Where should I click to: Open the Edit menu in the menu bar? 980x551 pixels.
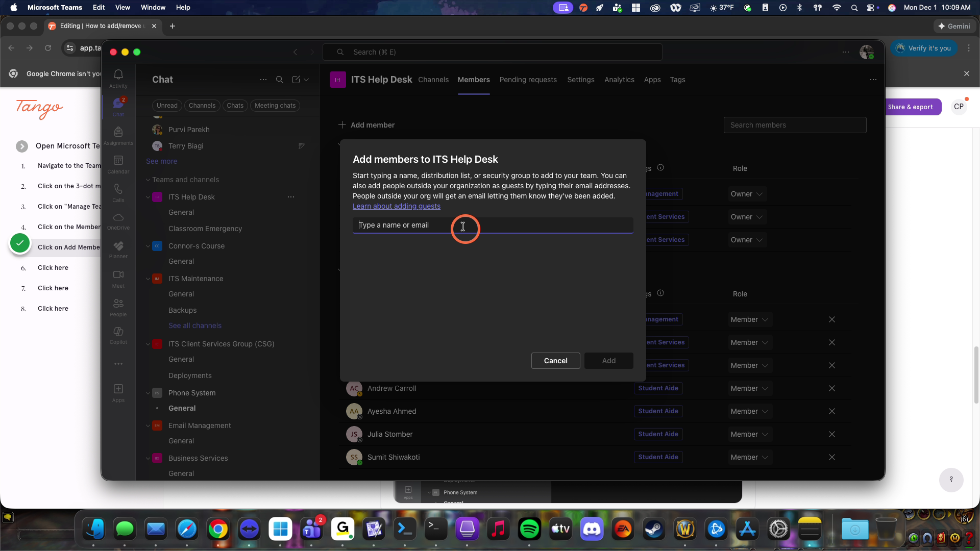(99, 7)
